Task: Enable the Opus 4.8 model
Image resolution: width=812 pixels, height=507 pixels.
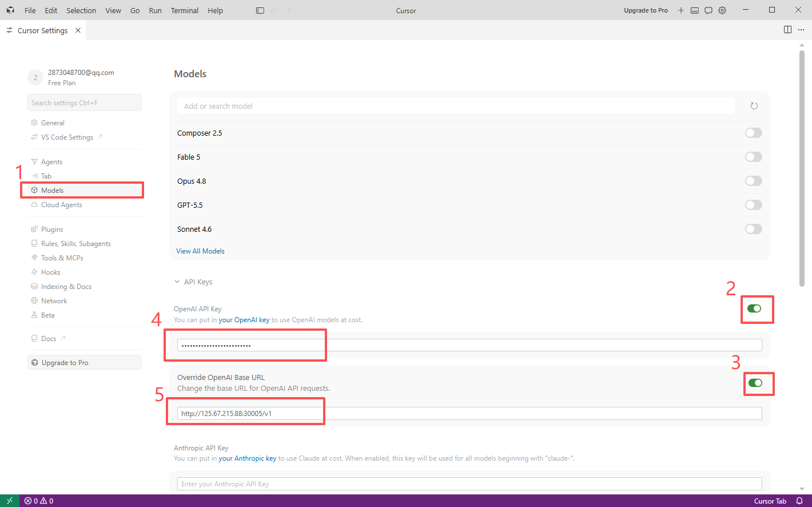Action: coord(754,181)
